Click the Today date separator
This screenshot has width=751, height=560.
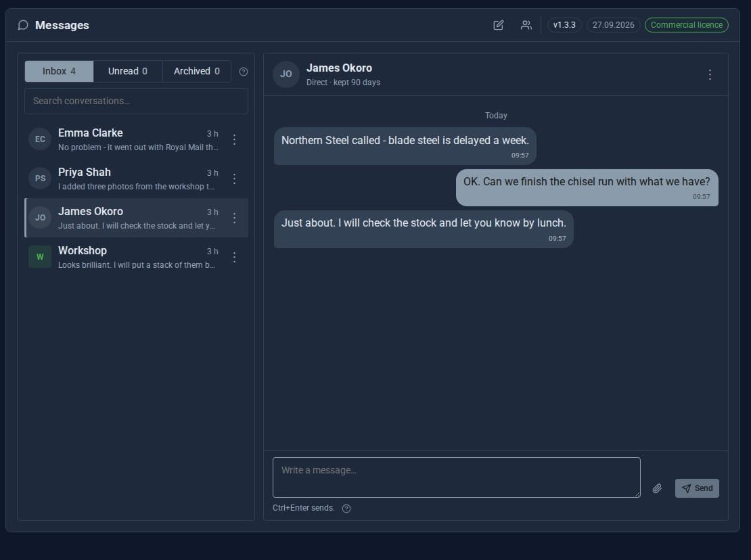[496, 116]
